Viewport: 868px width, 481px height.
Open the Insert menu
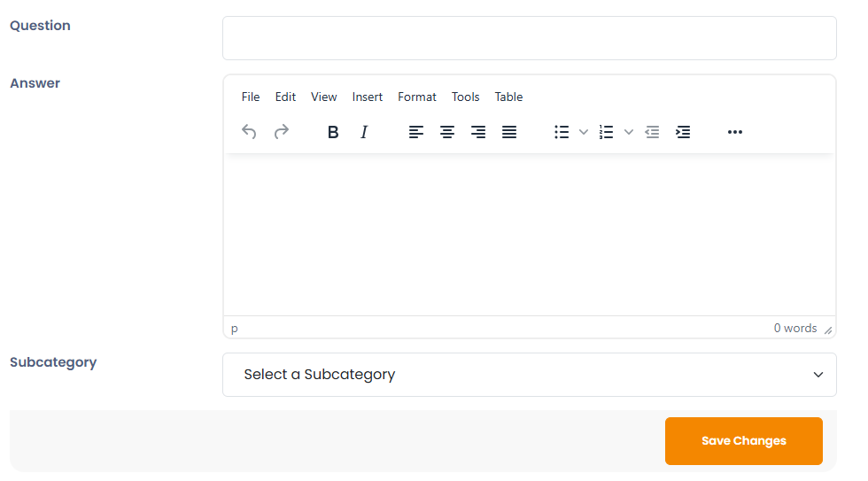[x=367, y=97]
